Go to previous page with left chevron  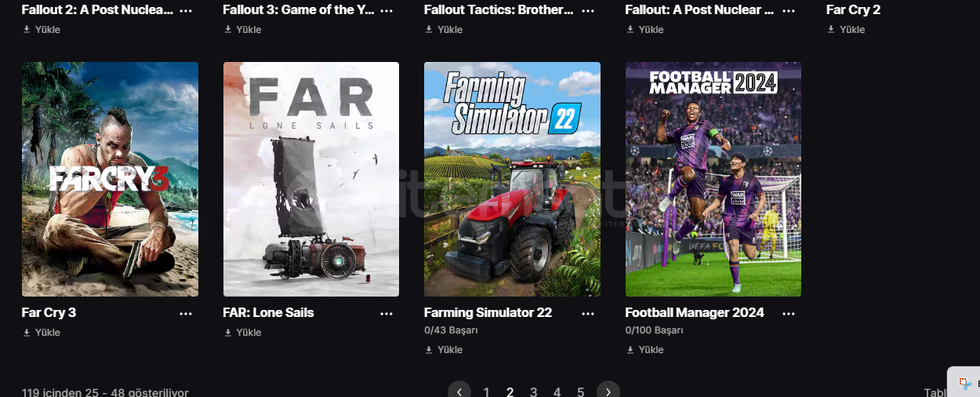pos(459,391)
